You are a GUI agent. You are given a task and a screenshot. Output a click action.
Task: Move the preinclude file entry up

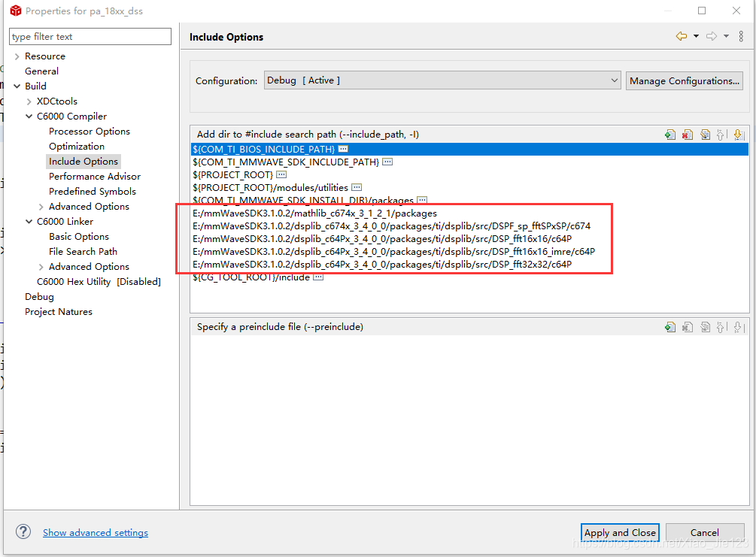(721, 327)
